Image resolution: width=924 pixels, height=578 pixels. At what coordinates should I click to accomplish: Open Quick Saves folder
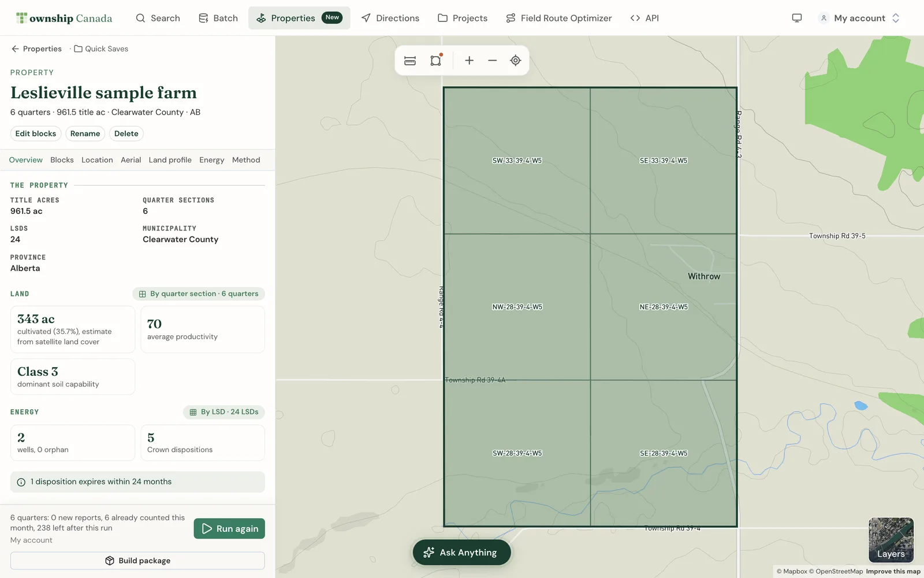click(101, 49)
